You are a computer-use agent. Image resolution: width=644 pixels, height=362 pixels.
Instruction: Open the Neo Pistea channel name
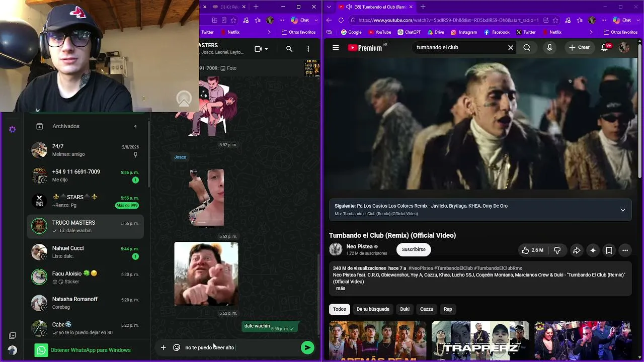[x=359, y=246]
